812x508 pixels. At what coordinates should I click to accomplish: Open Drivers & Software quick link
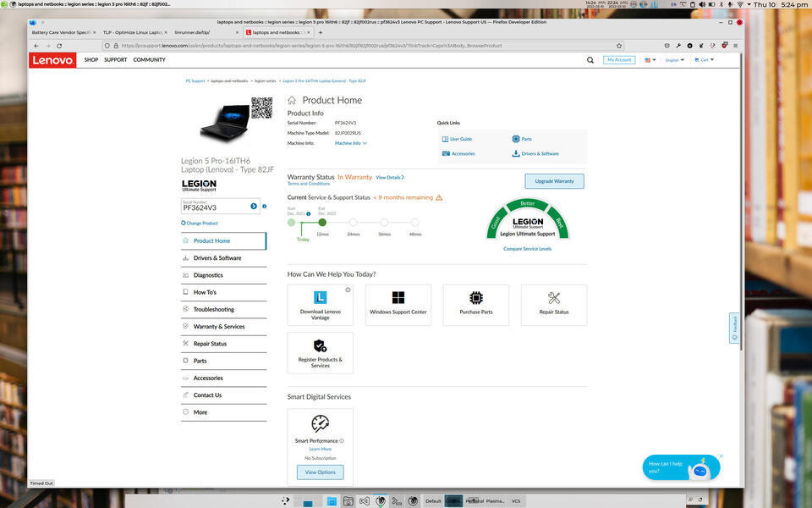pyautogui.click(x=535, y=153)
